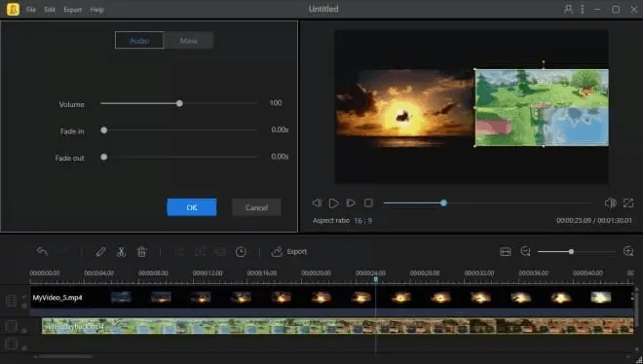Stop the preview playback
The width and height of the screenshot is (643, 364).
368,202
